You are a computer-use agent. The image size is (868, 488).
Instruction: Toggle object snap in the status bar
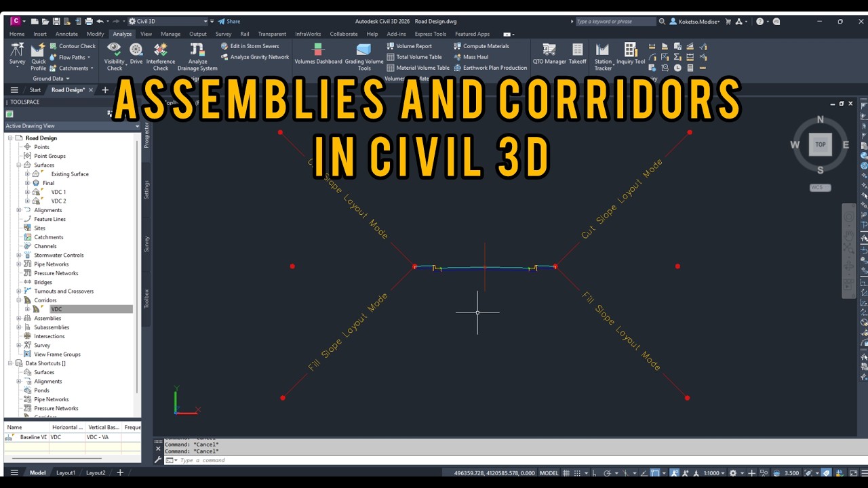pyautogui.click(x=655, y=473)
